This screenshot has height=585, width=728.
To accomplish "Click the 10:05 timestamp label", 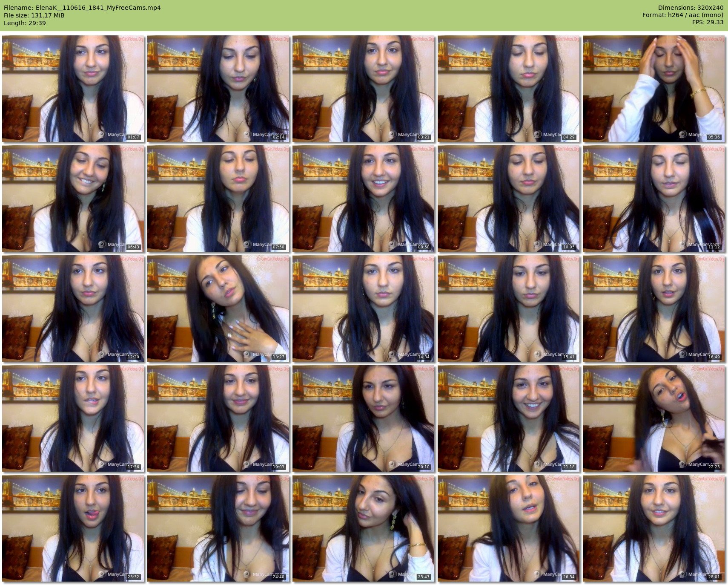I will pyautogui.click(x=569, y=247).
